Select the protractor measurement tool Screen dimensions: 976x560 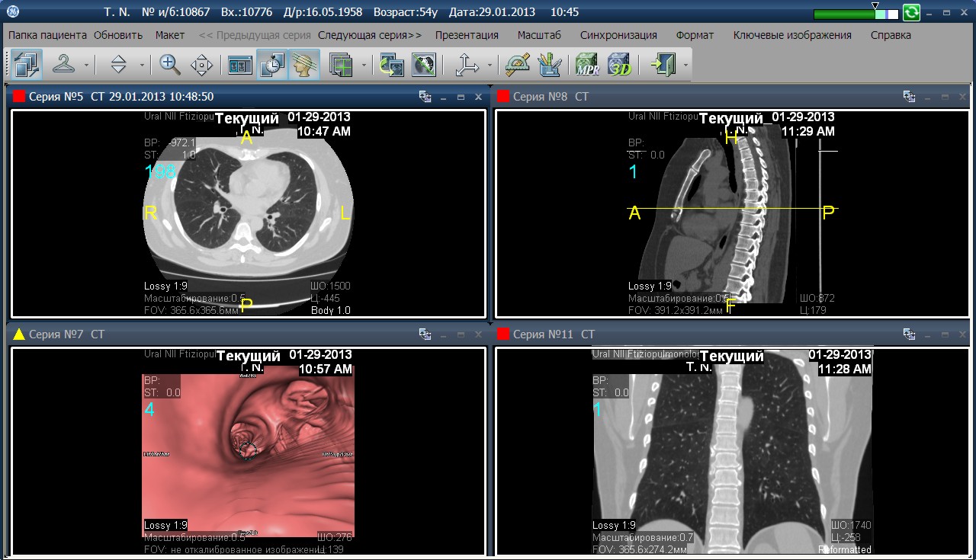tap(518, 65)
